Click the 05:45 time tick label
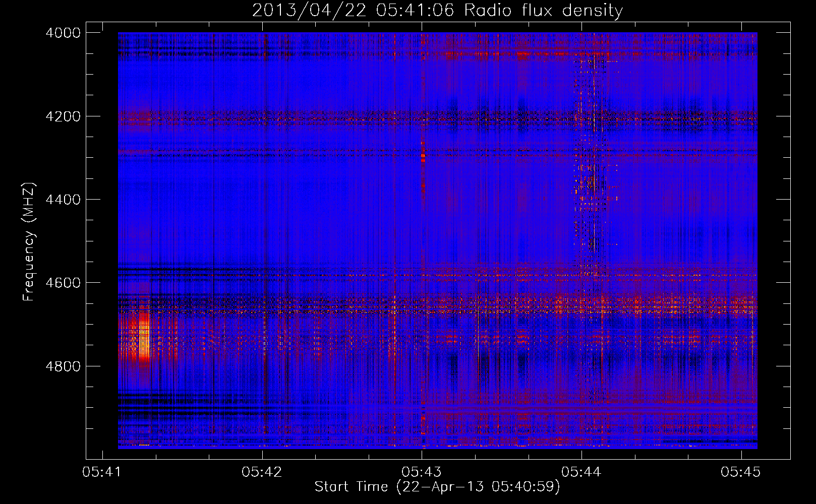Image resolution: width=816 pixels, height=504 pixels. 741,472
